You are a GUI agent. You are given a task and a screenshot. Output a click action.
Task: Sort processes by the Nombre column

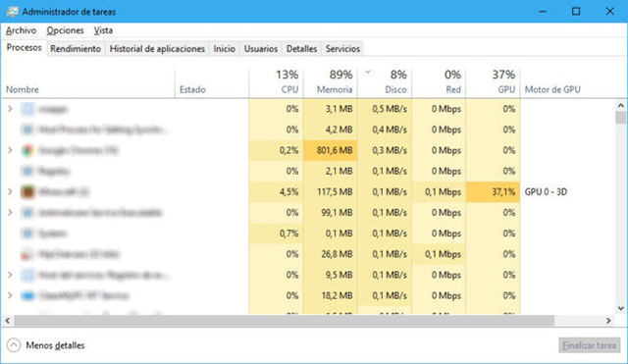(88, 83)
